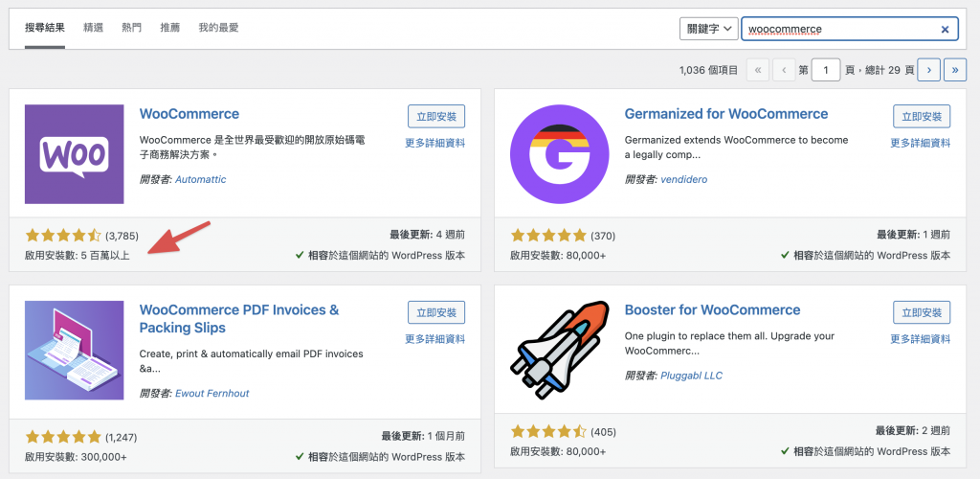Open the 推薦 tab
This screenshot has height=479, width=980.
click(x=170, y=28)
